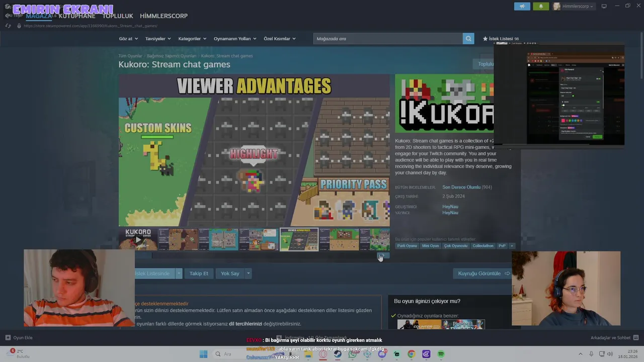This screenshot has height=362, width=644.
Task: Open File Explorer from the taskbar
Action: [308, 354]
